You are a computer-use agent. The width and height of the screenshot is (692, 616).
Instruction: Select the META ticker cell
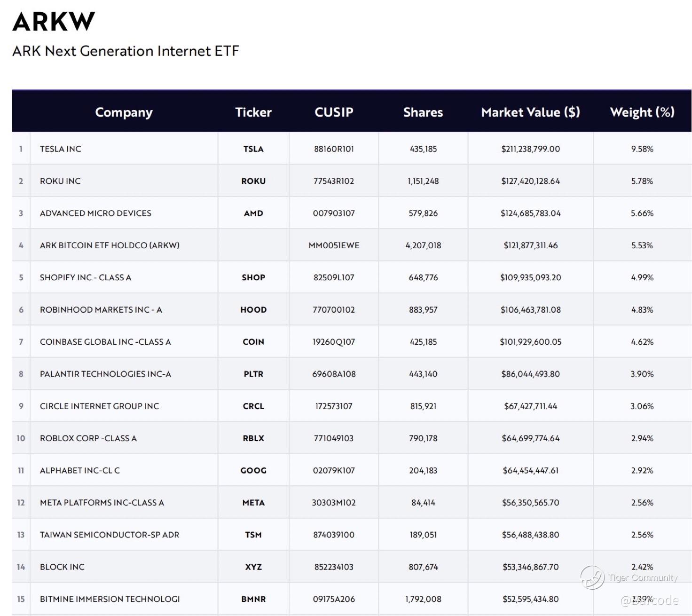click(x=253, y=503)
